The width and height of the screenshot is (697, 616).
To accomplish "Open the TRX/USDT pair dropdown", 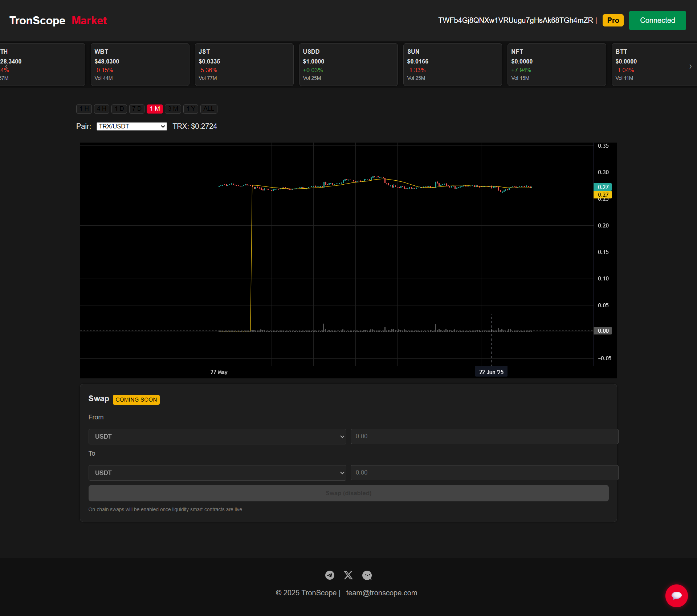I will [131, 126].
